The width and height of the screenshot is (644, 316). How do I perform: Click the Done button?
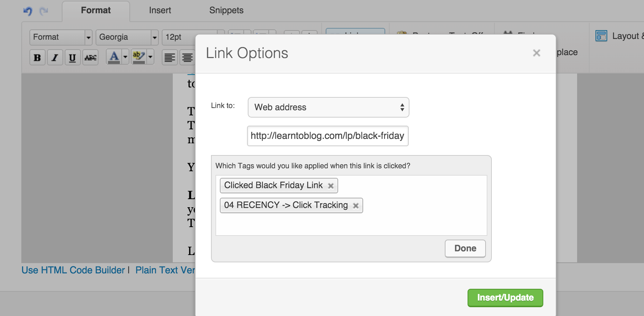(465, 248)
